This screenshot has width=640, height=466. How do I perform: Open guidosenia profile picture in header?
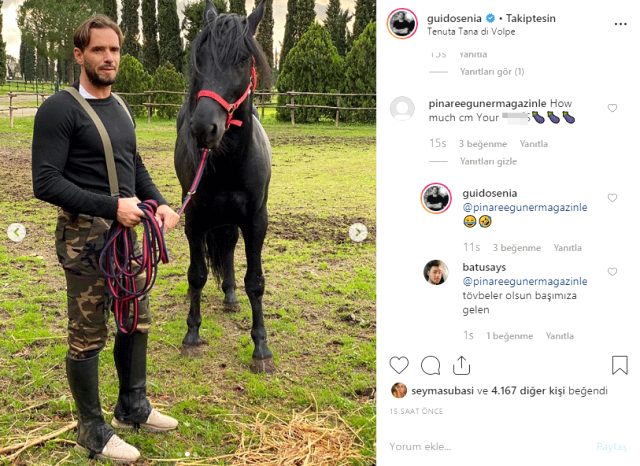tap(402, 23)
